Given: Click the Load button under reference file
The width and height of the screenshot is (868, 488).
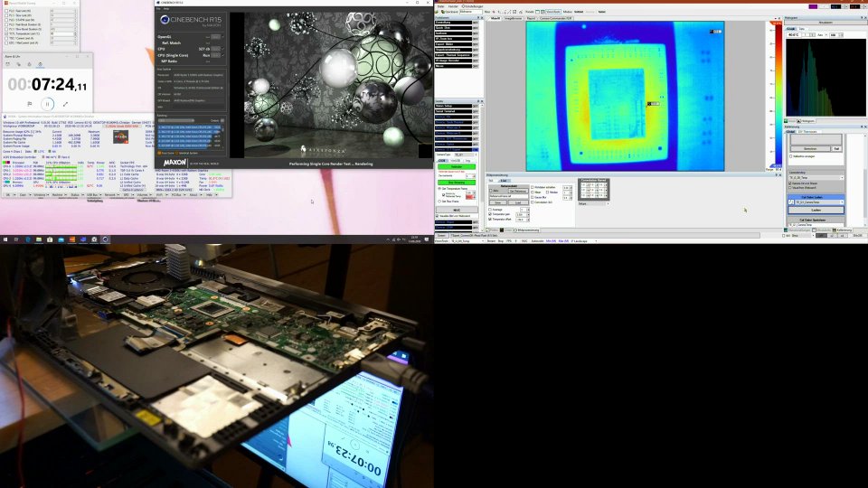Looking at the screenshot, I should coord(518,202).
